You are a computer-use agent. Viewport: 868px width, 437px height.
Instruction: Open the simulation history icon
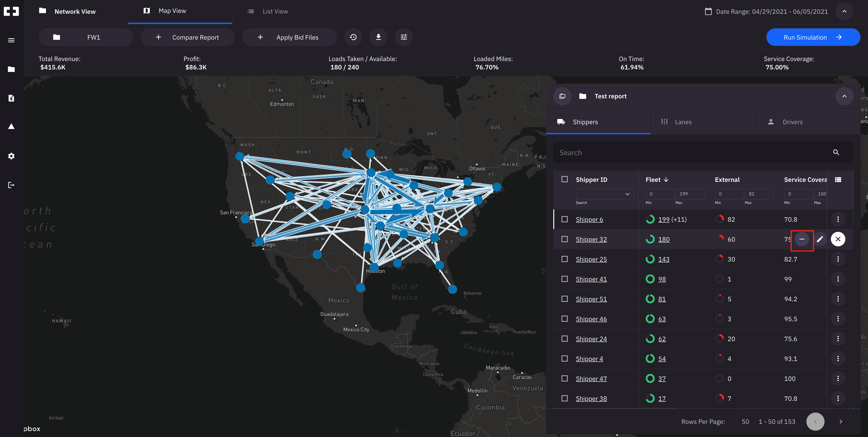(x=353, y=37)
